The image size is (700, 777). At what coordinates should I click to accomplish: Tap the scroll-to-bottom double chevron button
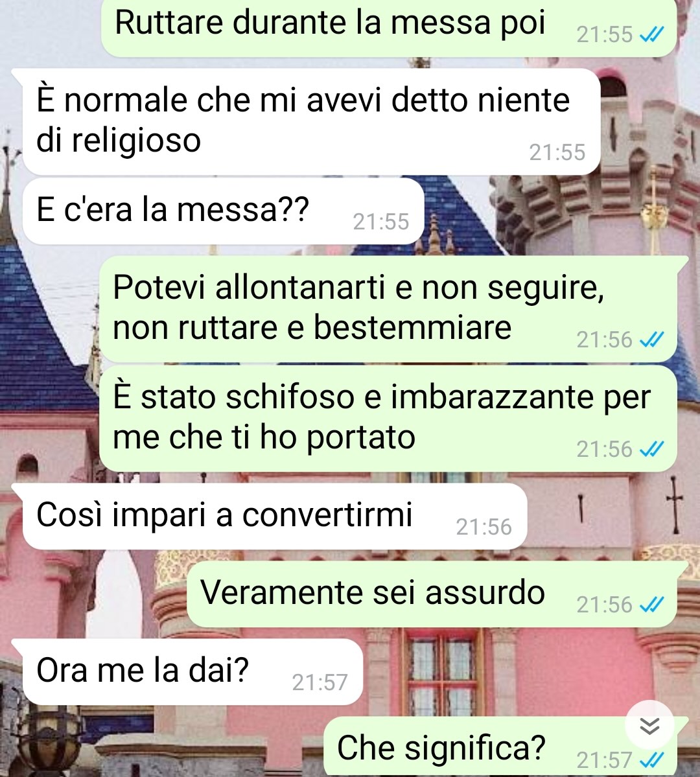coord(649,725)
